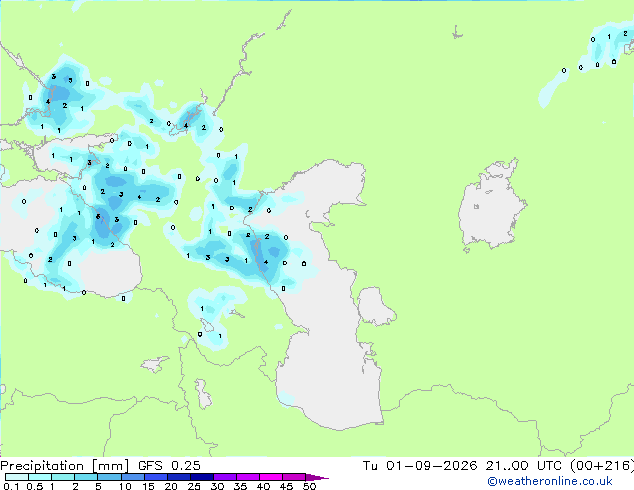Pick the 40–45 mm magenta legend box
This screenshot has height=490, width=634.
[x=271, y=477]
